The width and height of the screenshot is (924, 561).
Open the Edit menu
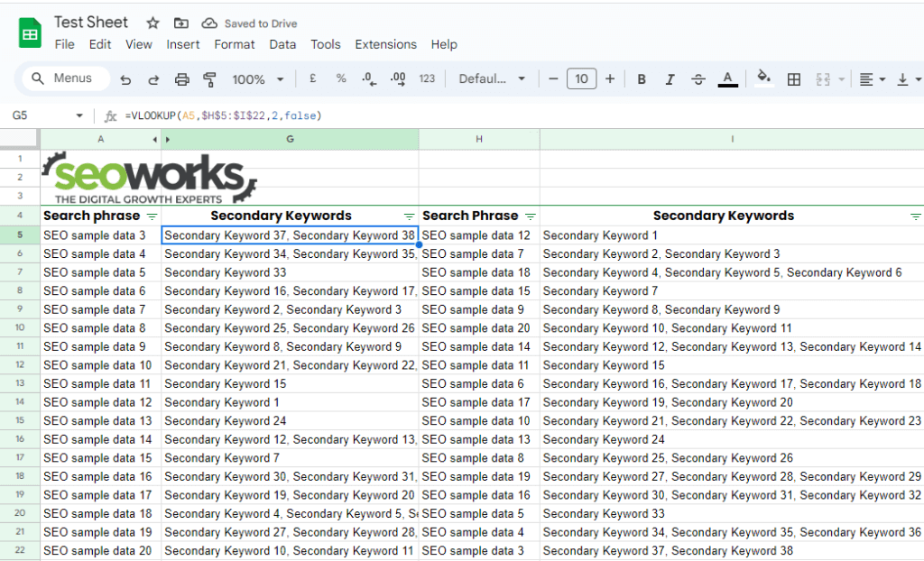point(99,44)
